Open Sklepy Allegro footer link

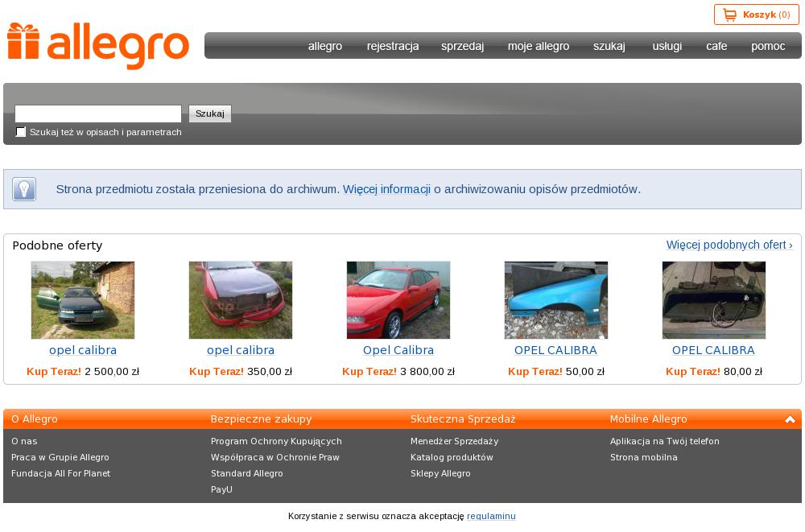(440, 473)
